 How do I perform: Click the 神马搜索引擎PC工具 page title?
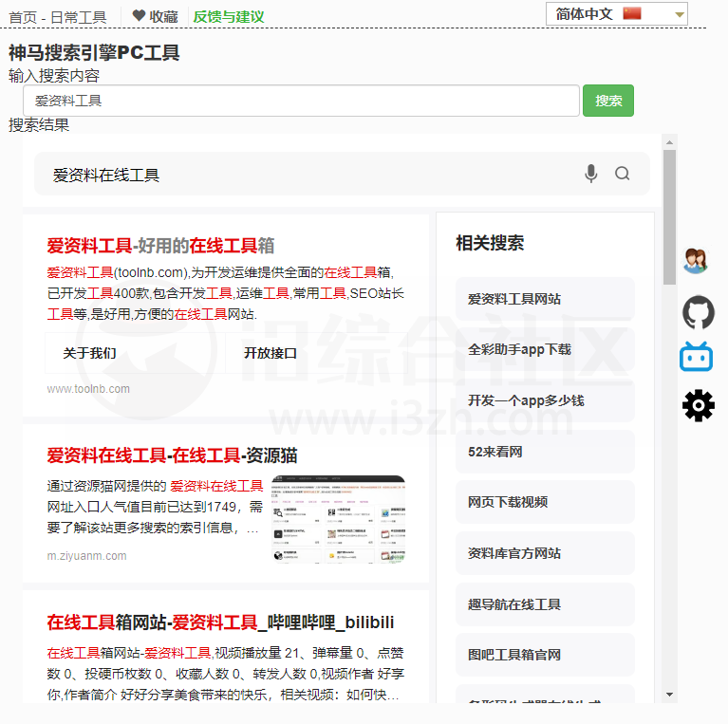click(x=94, y=52)
